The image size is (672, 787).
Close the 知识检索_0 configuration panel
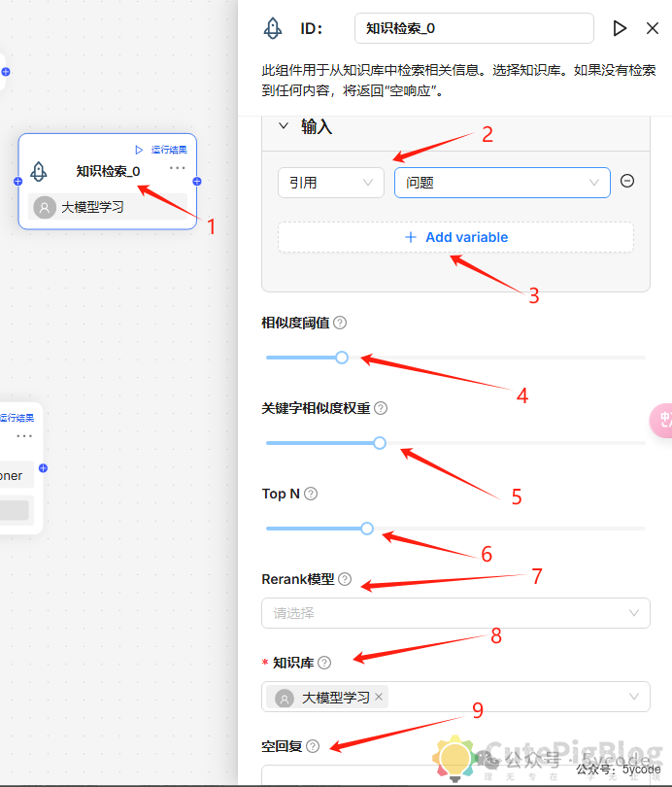[652, 28]
